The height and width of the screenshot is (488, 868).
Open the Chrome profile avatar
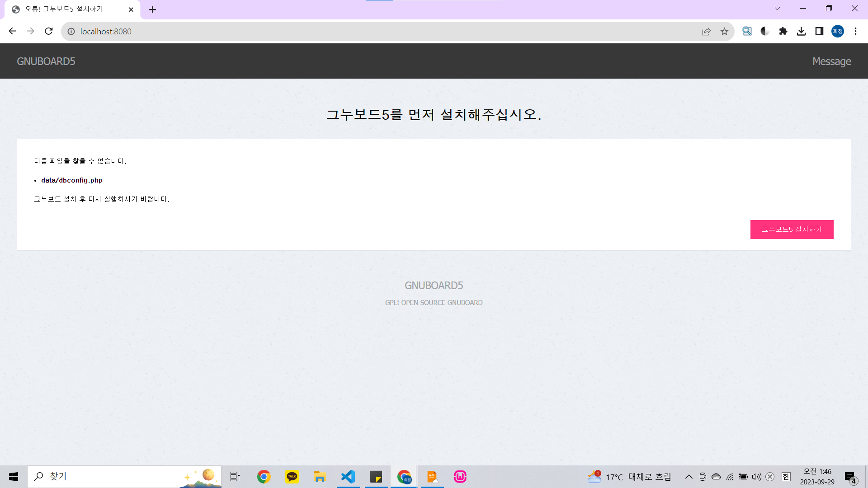[838, 31]
